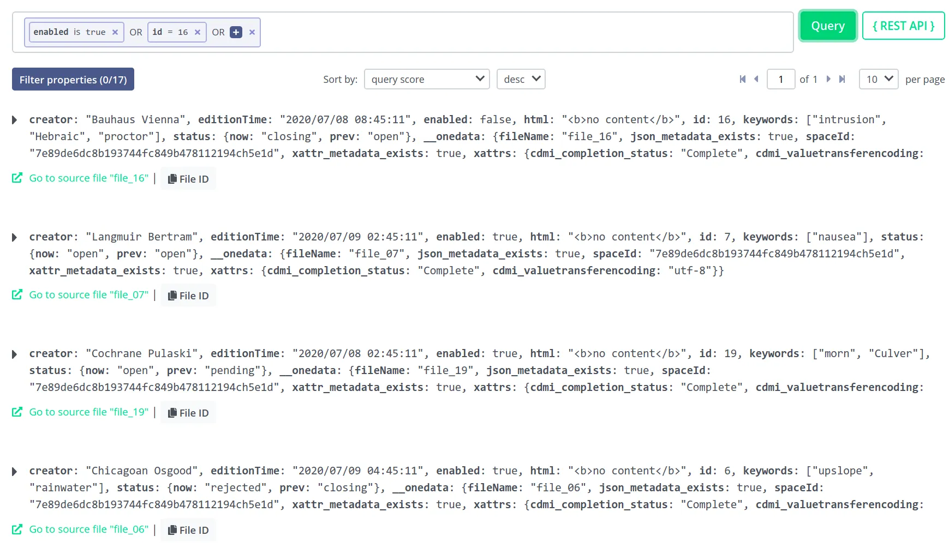Remove the "id = 16" condition chip

coord(198,32)
